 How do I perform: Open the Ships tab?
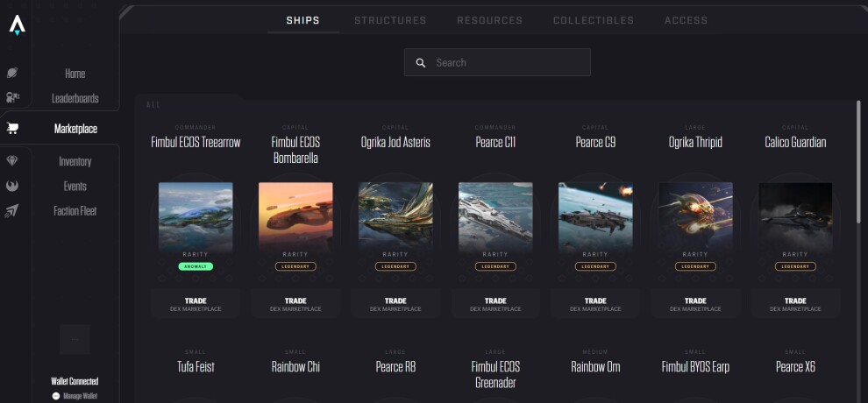pos(302,20)
